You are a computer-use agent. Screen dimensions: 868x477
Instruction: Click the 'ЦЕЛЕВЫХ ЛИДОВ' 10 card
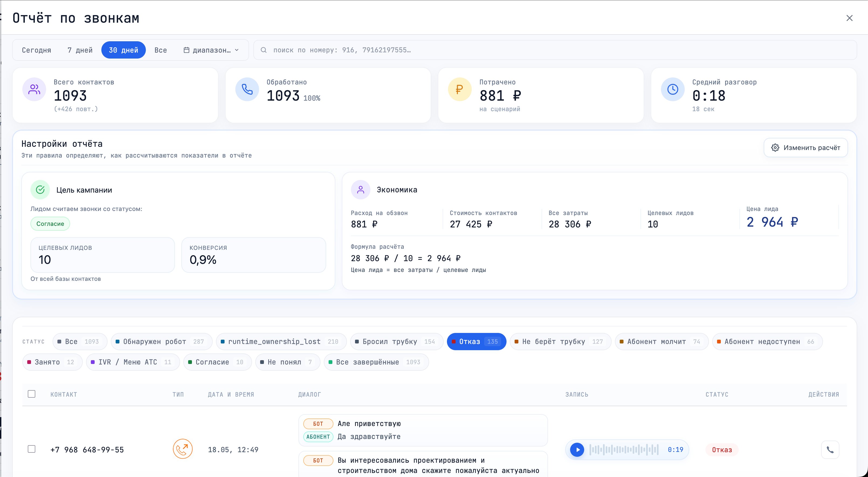point(103,255)
